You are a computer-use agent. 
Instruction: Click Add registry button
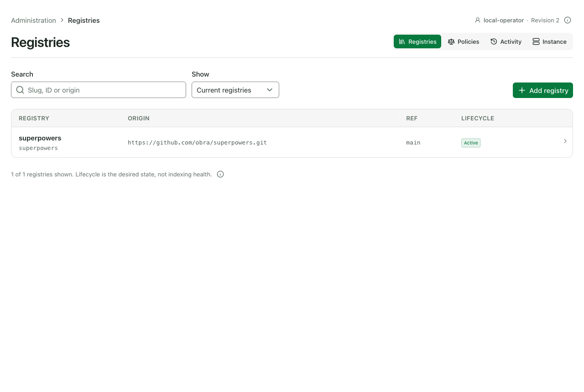[x=543, y=90]
